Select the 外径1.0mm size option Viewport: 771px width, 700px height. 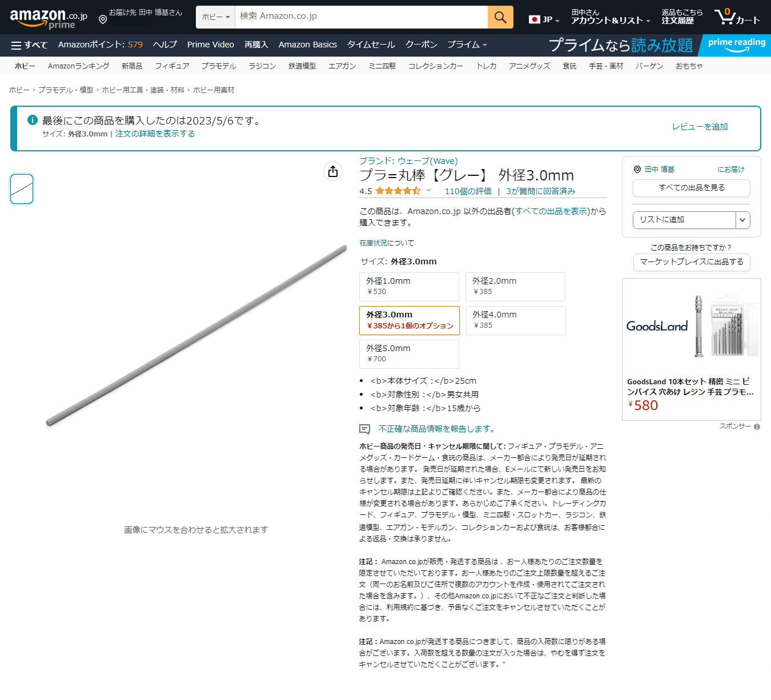pos(409,287)
